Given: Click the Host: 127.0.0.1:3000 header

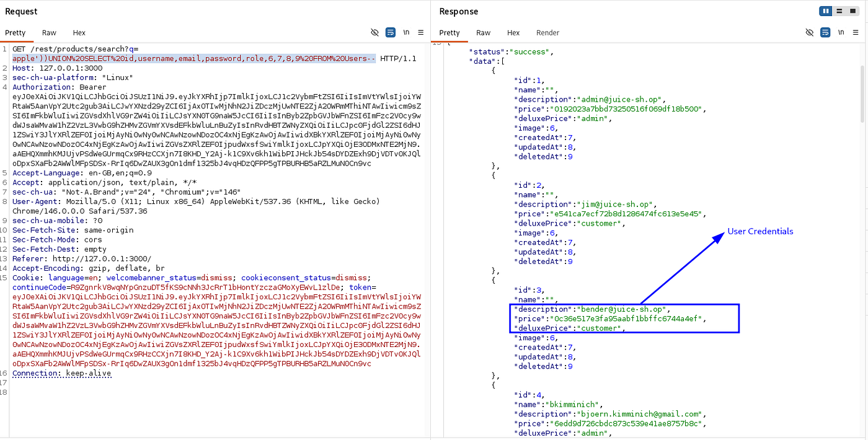Looking at the screenshot, I should click(58, 68).
